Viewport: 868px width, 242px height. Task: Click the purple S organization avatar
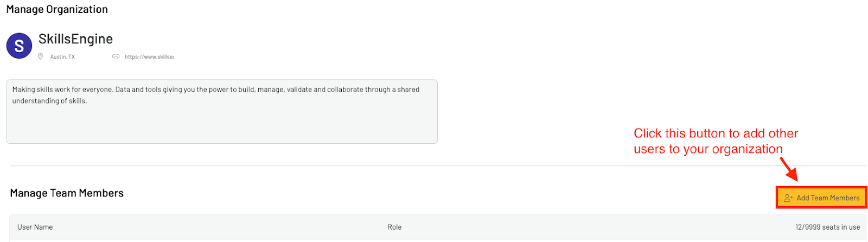(x=19, y=46)
